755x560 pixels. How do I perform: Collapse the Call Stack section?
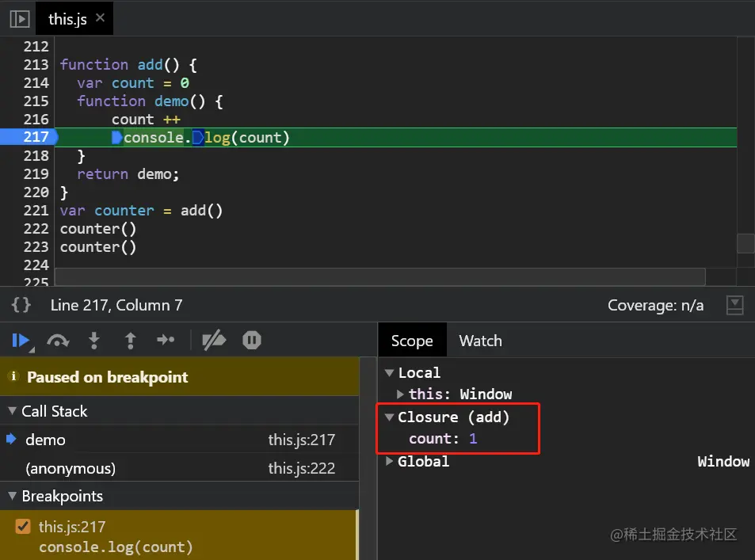point(13,411)
